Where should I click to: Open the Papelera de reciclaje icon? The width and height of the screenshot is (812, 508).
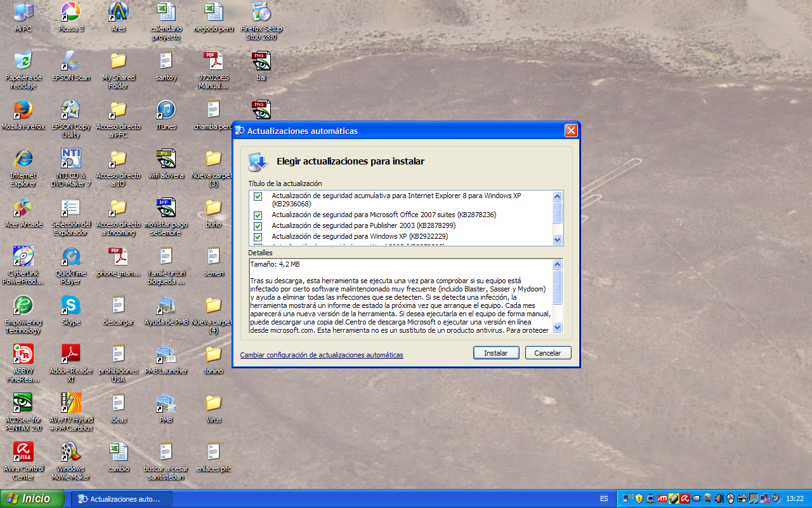coord(23,61)
